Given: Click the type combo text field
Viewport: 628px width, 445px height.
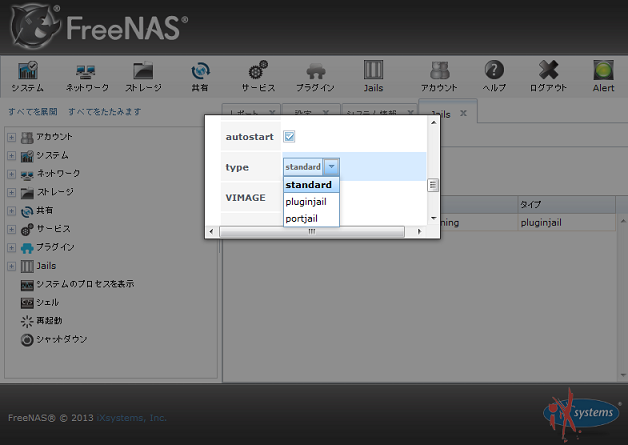Looking at the screenshot, I should (x=304, y=167).
